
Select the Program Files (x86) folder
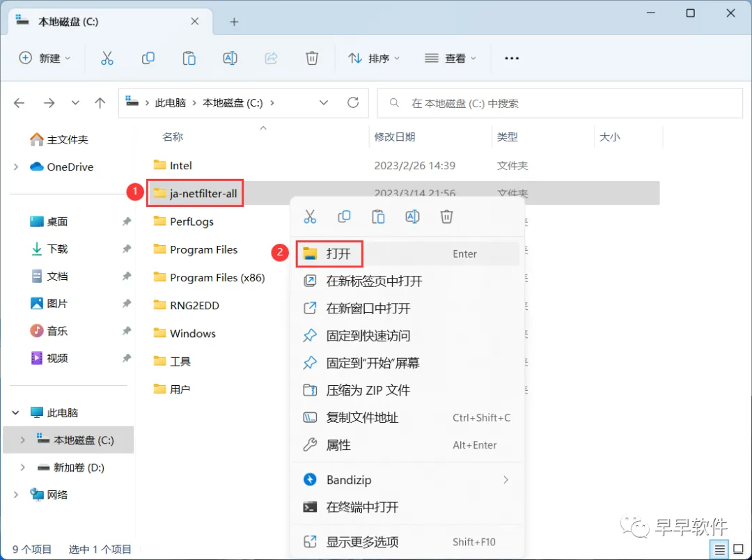(x=209, y=278)
